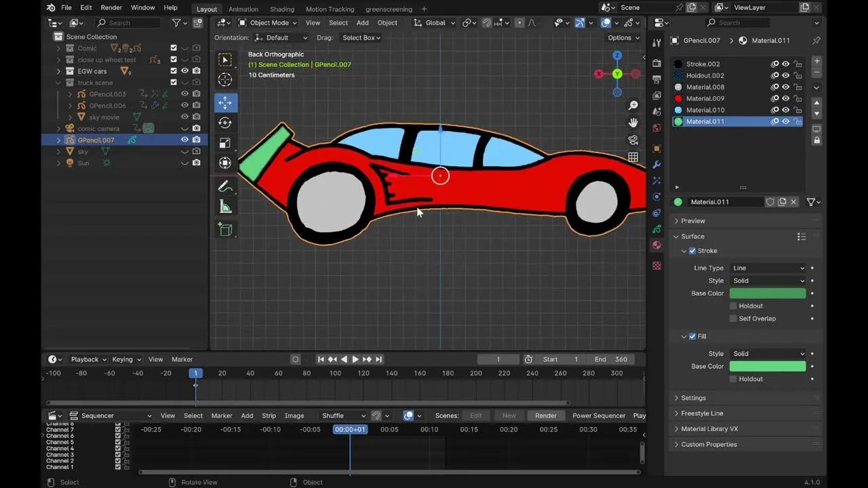This screenshot has height=488, width=868.
Task: Select the Move tool in the viewport toolbar
Action: click(x=225, y=102)
